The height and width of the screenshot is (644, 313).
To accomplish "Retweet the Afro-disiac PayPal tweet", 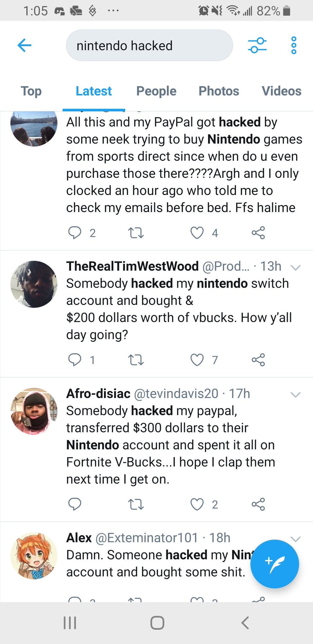I will pyautogui.click(x=136, y=504).
